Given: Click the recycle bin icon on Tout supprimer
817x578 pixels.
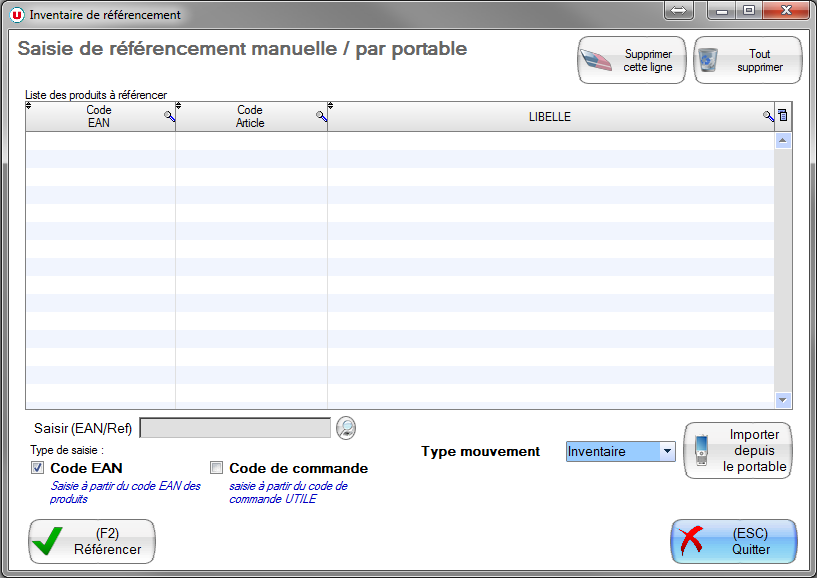Looking at the screenshot, I should pos(709,60).
